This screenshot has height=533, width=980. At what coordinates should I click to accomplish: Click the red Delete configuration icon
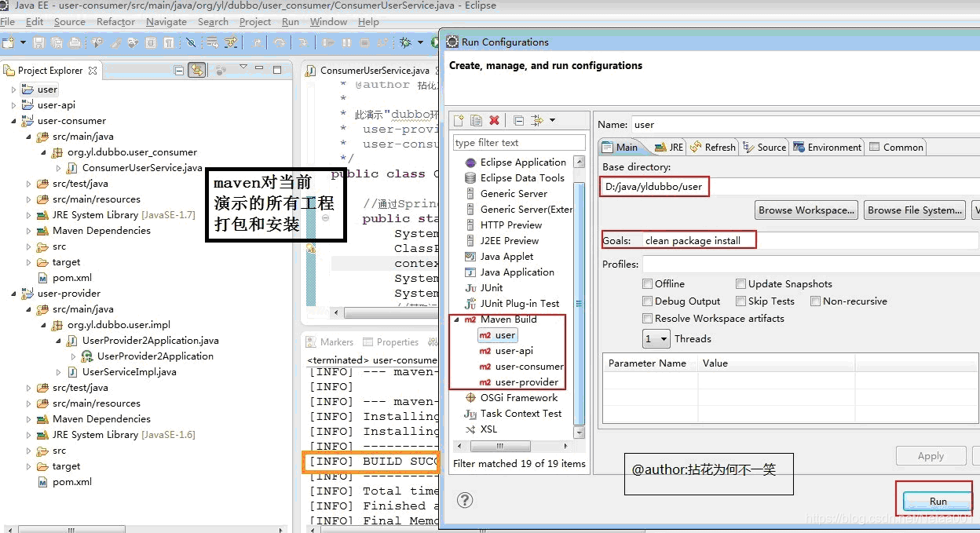(494, 120)
